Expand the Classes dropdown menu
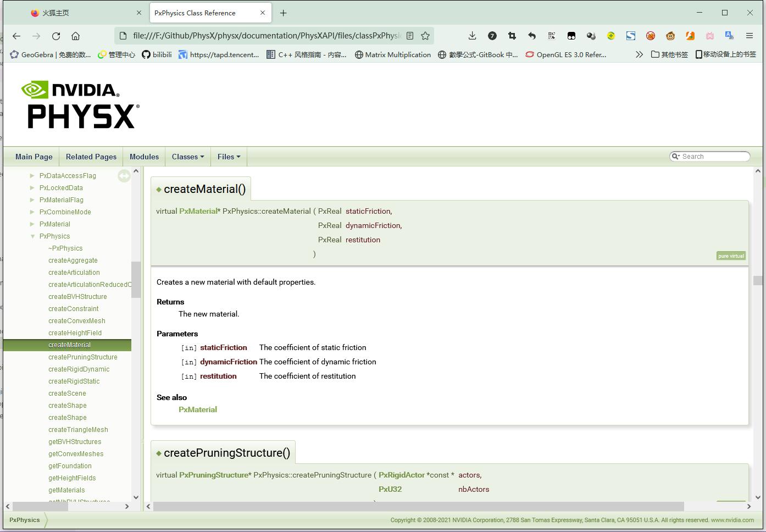This screenshot has width=766, height=532. pos(188,157)
